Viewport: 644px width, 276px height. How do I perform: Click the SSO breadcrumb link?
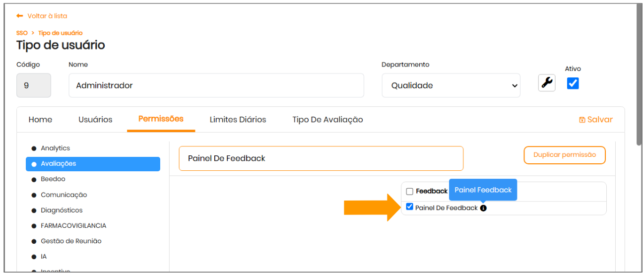point(22,33)
